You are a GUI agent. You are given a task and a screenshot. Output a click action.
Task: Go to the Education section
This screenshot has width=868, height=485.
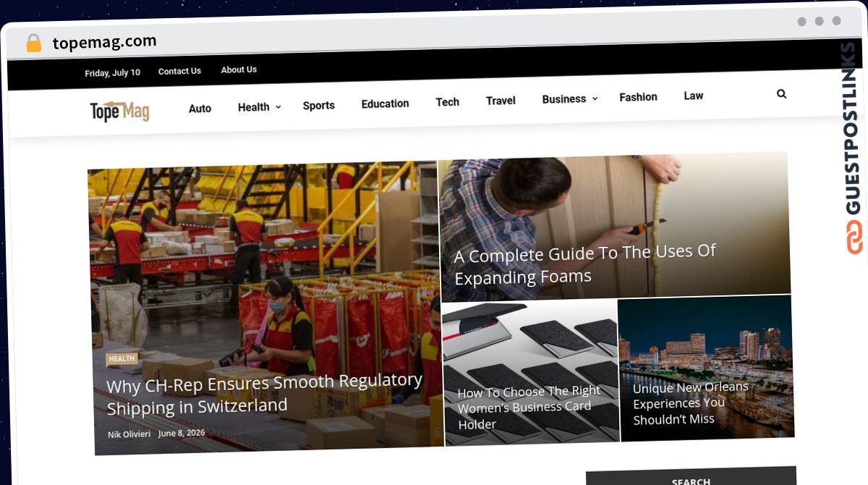click(385, 104)
